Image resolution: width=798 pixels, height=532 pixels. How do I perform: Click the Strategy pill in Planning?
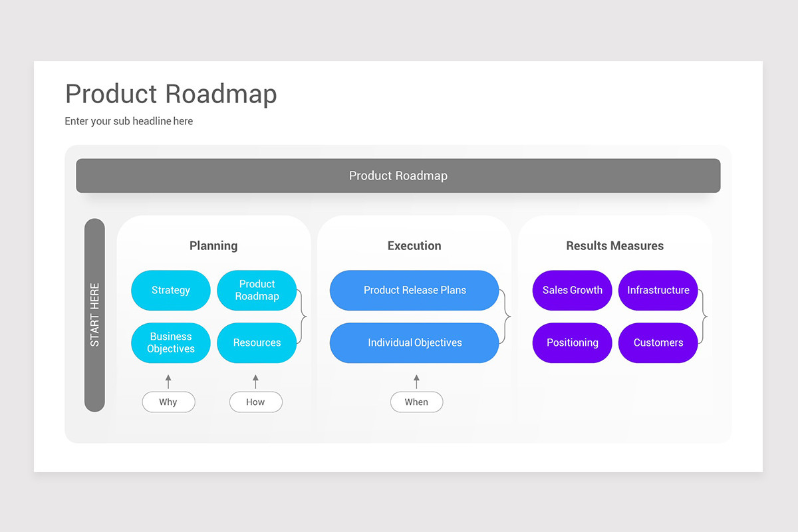click(x=171, y=290)
